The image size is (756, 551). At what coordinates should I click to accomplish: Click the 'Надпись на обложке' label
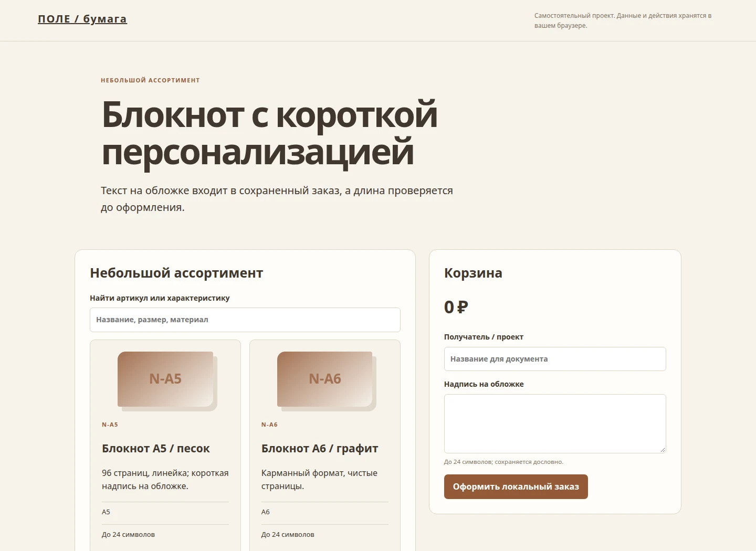coord(484,384)
